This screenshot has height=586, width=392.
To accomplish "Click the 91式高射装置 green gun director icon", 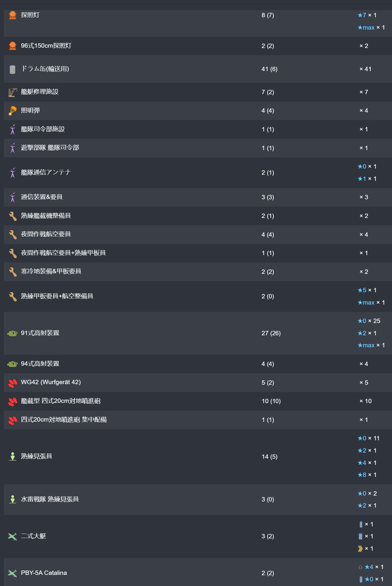I will (12, 333).
